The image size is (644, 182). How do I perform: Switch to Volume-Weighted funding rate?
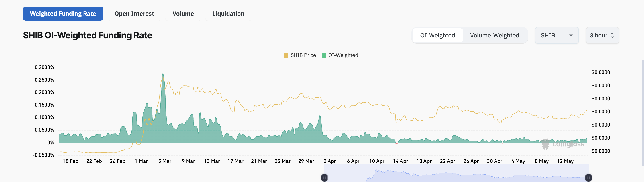coord(494,35)
